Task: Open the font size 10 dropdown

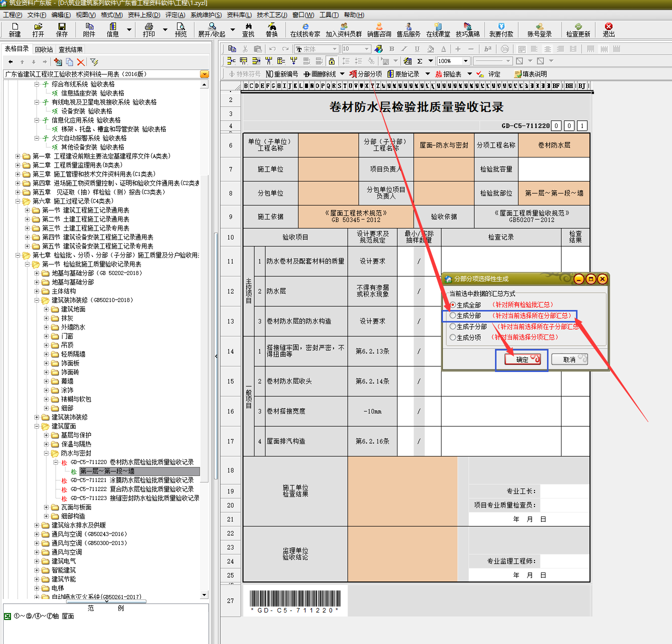Action: 366,48
